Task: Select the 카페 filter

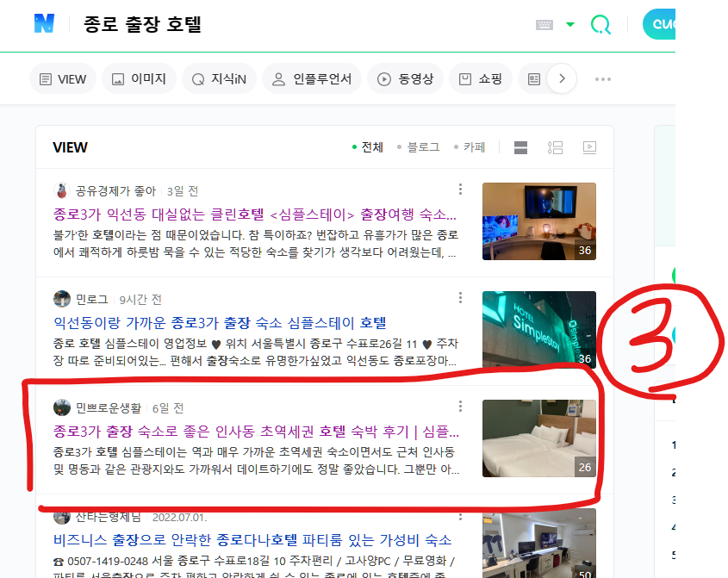Action: coord(470,147)
